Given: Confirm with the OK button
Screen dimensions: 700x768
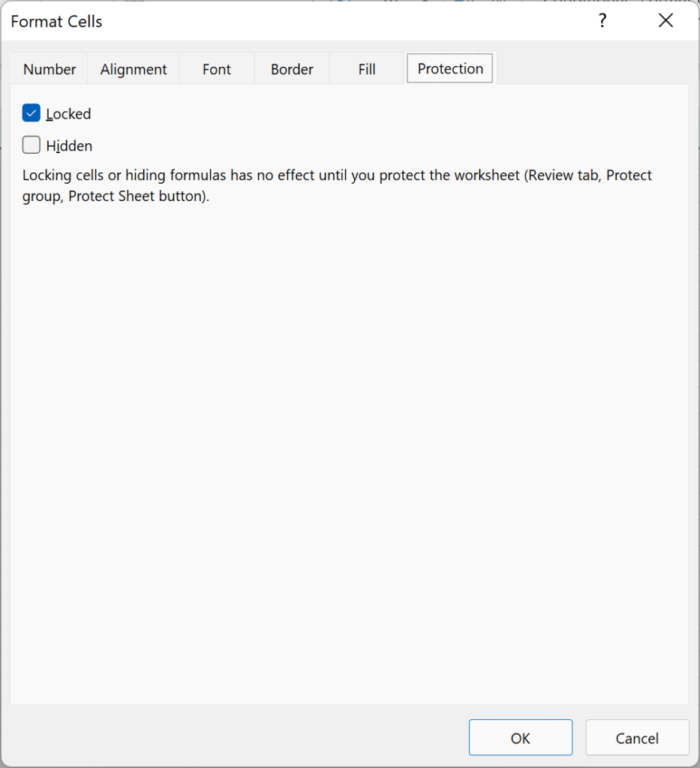Looking at the screenshot, I should [x=520, y=738].
